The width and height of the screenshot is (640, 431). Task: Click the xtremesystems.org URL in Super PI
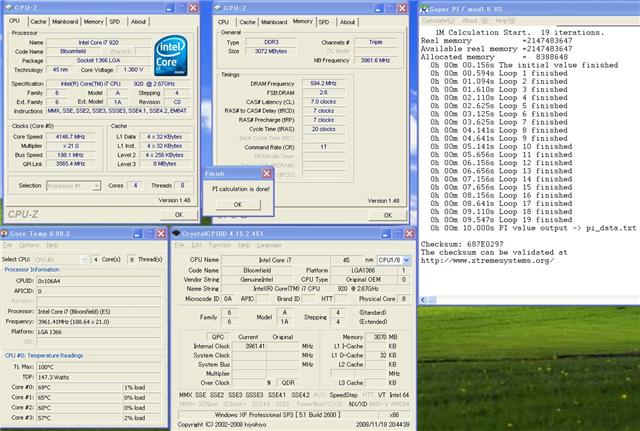click(x=487, y=260)
